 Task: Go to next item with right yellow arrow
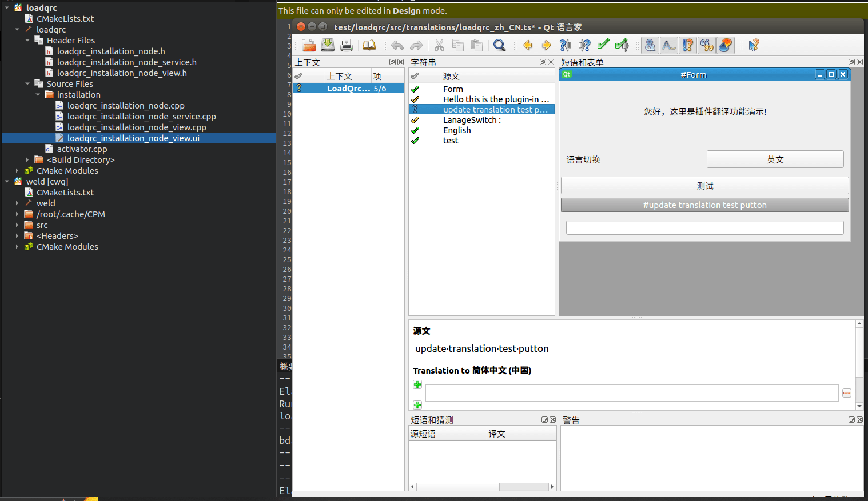(547, 45)
